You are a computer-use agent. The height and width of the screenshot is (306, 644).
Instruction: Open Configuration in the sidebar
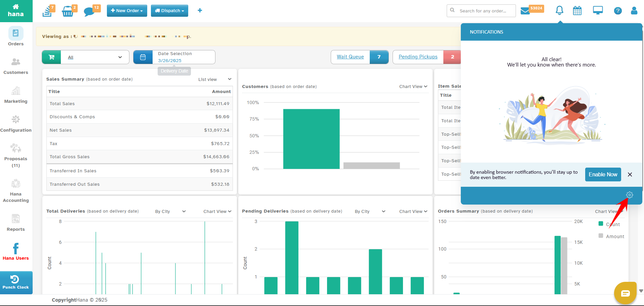(x=16, y=124)
